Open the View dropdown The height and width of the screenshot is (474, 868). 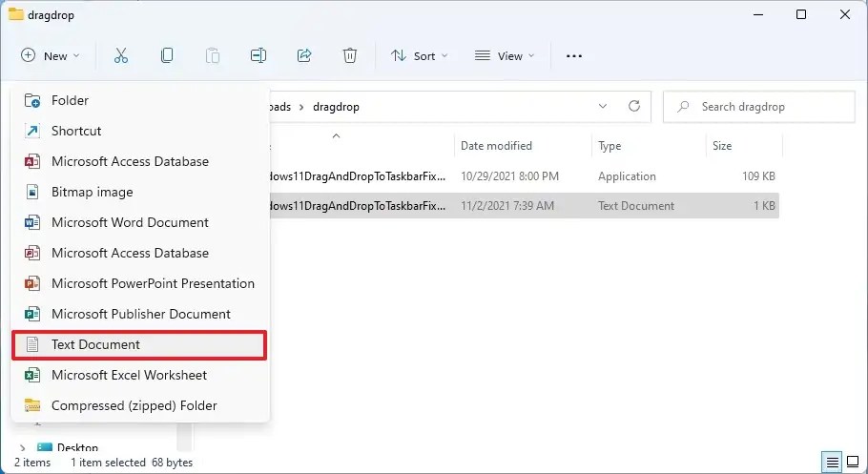505,55
